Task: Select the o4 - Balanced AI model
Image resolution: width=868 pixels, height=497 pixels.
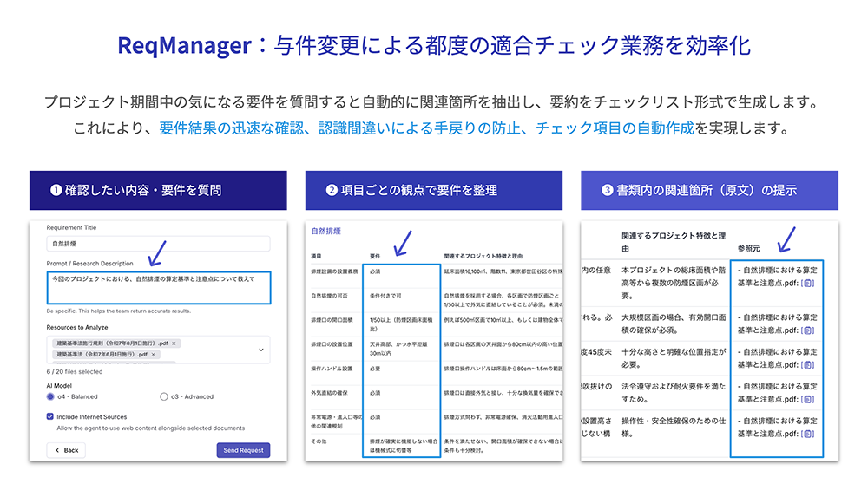Action: point(51,396)
